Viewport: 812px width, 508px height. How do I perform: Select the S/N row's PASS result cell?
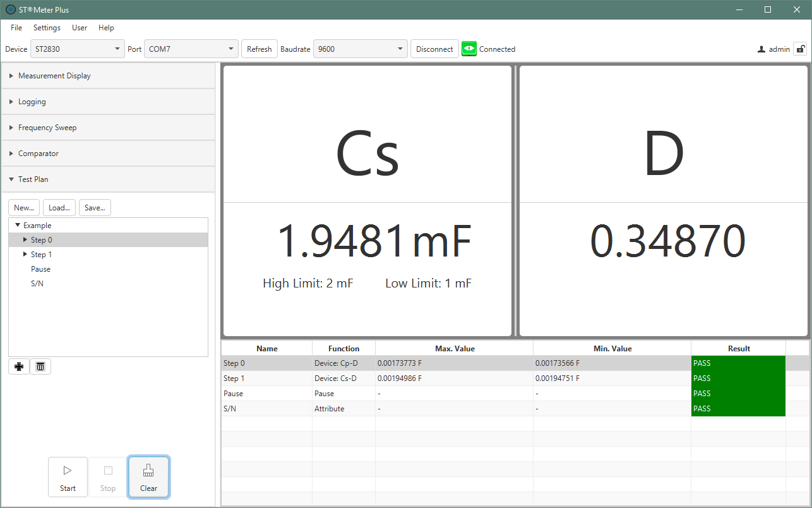tap(737, 409)
